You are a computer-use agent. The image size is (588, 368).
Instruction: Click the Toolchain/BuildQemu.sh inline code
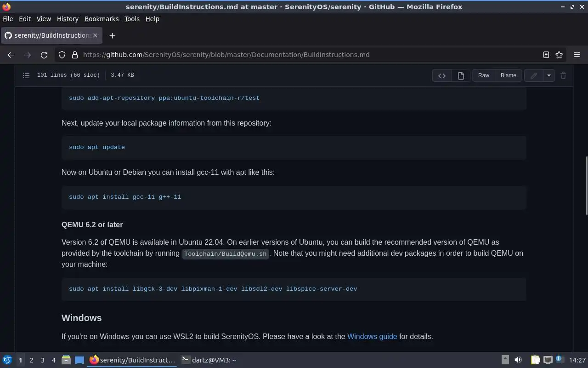[225, 253]
